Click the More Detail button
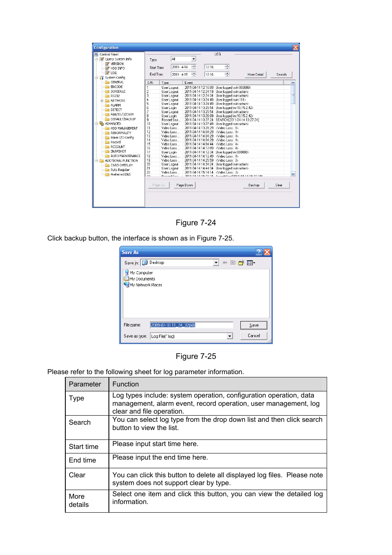Viewport: 392px width, 555px height. [x=255, y=74]
